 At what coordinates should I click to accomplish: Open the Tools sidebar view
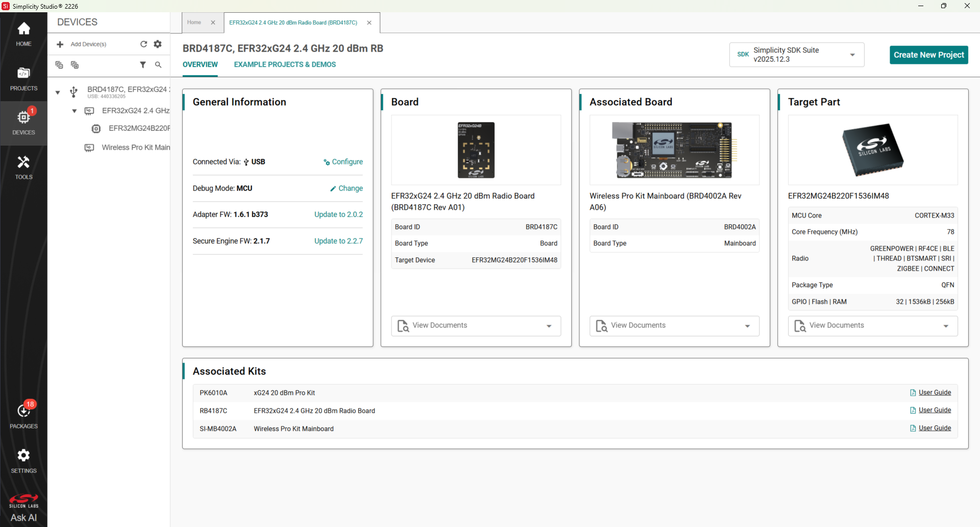(23, 168)
